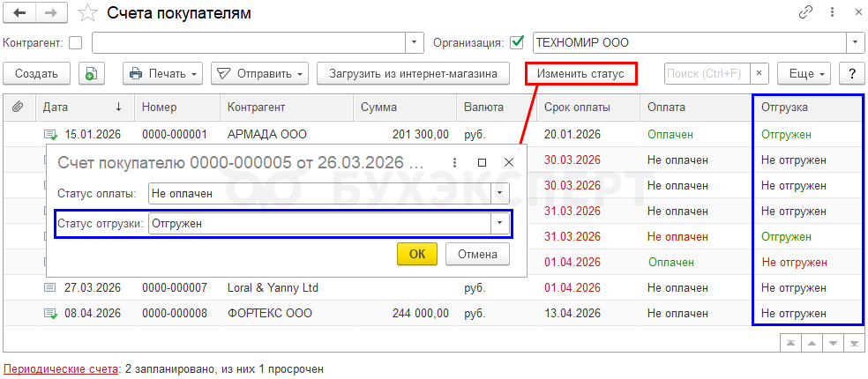The width and height of the screenshot is (868, 379).
Task: Click the 244 000,00 sum cell
Action: pos(405,314)
